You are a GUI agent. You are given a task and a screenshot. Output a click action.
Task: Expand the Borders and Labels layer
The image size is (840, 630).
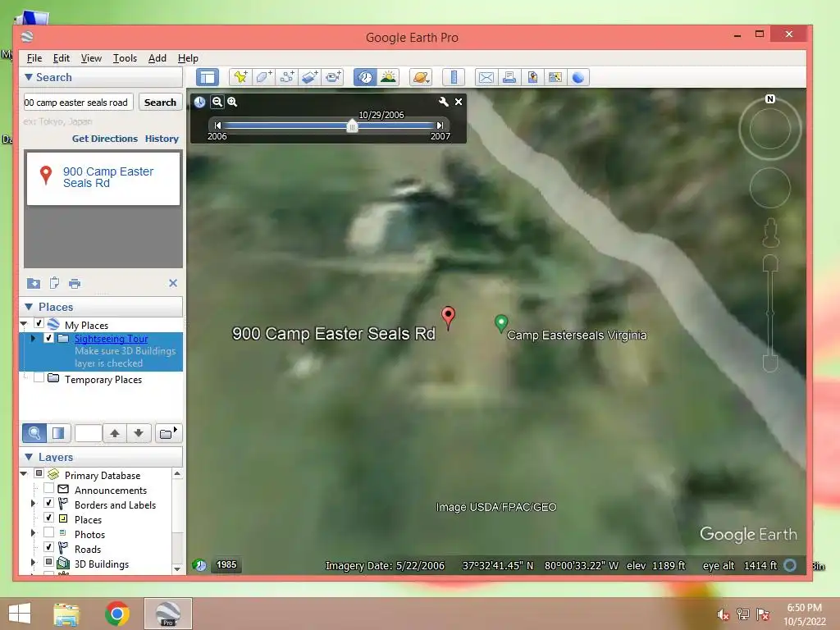[33, 504]
